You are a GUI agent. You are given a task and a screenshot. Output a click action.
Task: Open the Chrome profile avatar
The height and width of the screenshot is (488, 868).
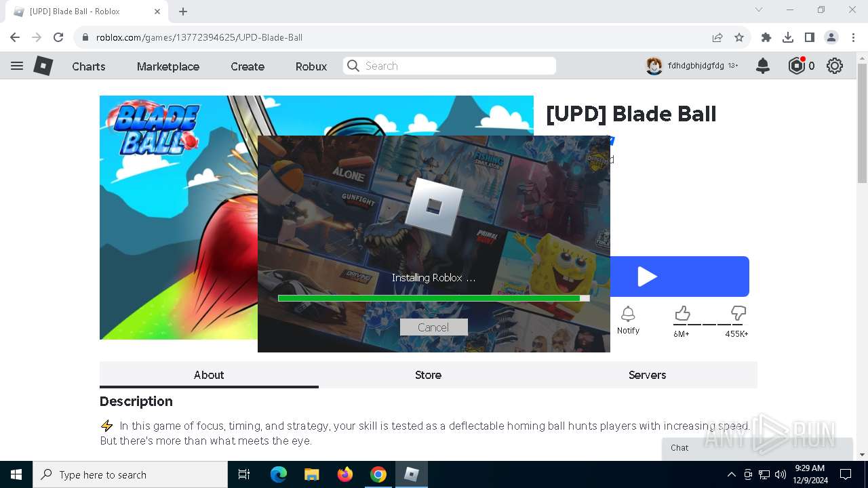coord(831,37)
